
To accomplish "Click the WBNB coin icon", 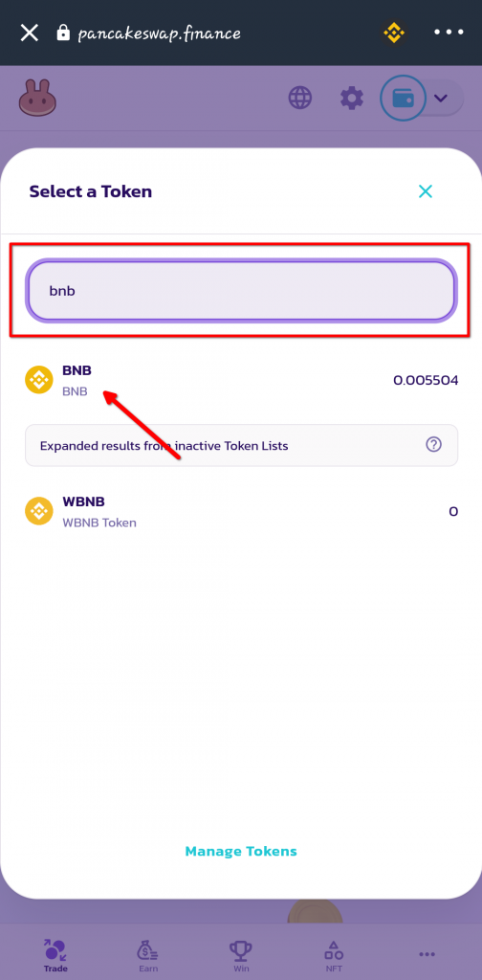I will 38,511.
